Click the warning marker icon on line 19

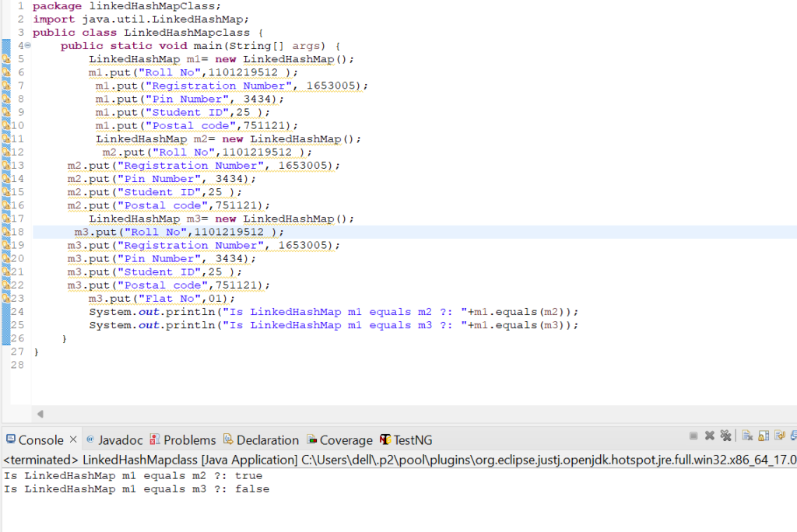[x=6, y=245]
